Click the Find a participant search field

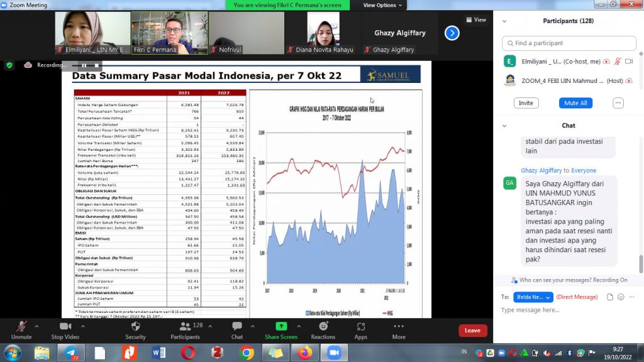[569, 43]
